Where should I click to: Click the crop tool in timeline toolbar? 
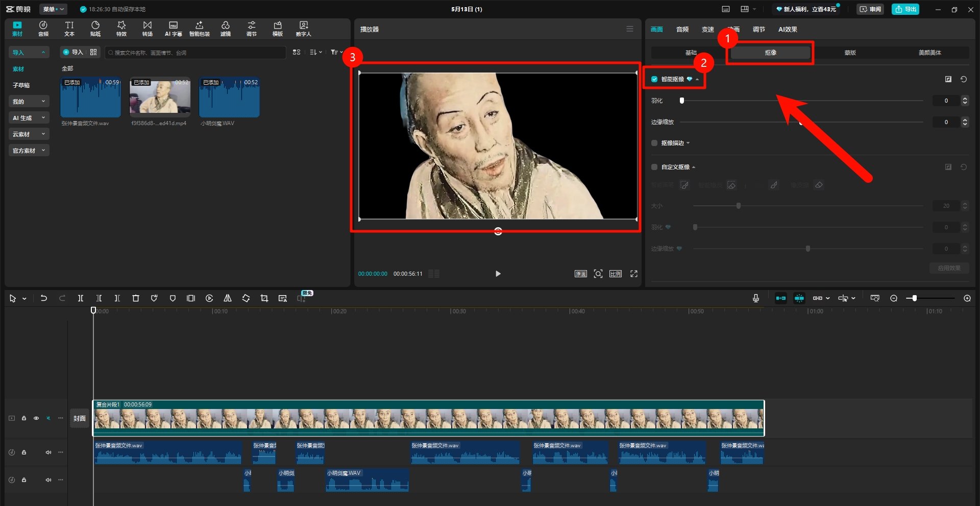pyautogui.click(x=264, y=298)
